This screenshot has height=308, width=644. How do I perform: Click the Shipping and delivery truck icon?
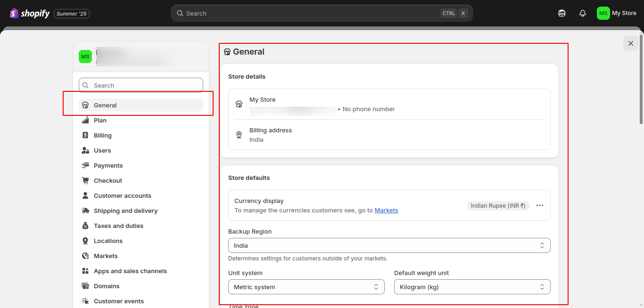tap(85, 211)
